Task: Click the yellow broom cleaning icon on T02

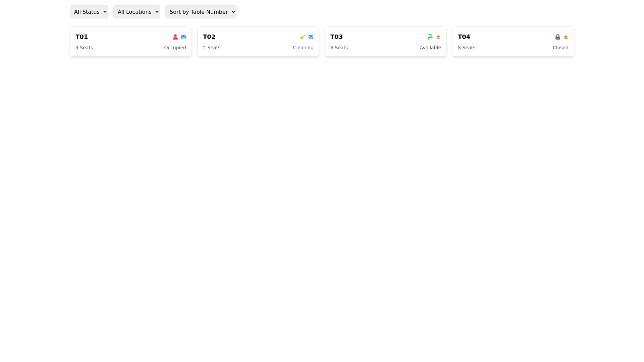Action: 303,37
